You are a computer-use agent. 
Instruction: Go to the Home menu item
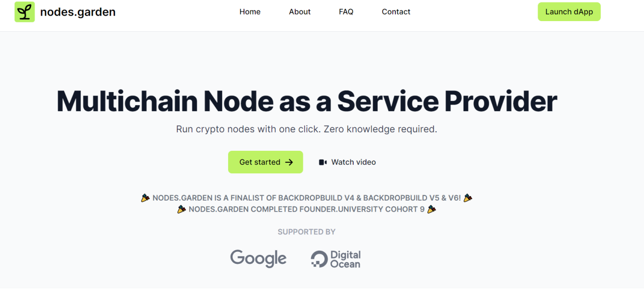pyautogui.click(x=250, y=12)
